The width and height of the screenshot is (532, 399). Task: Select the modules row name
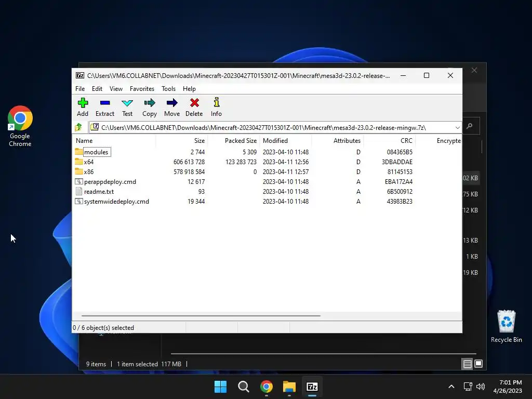point(96,152)
